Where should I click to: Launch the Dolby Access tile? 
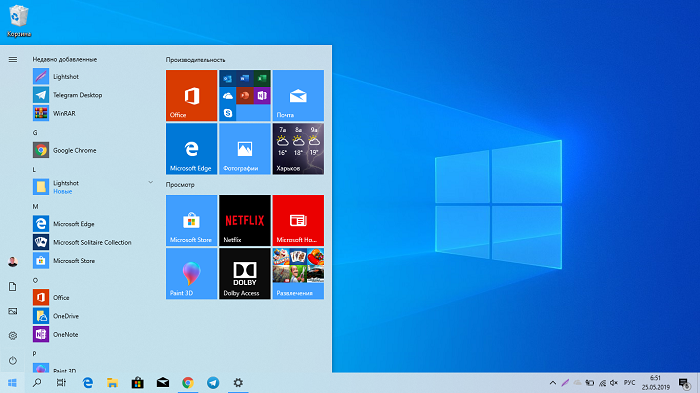pyautogui.click(x=245, y=274)
